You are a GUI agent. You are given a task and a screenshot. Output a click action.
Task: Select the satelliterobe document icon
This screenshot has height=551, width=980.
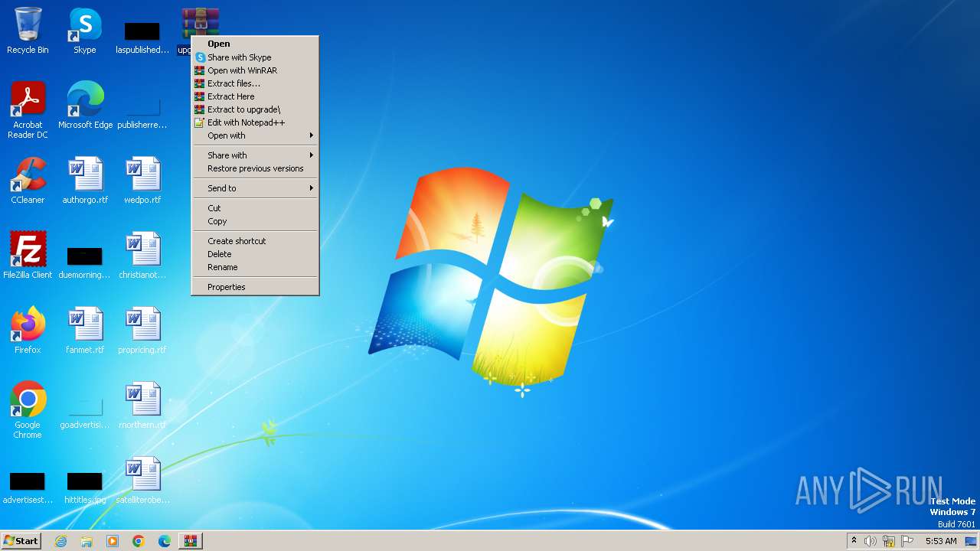point(142,481)
